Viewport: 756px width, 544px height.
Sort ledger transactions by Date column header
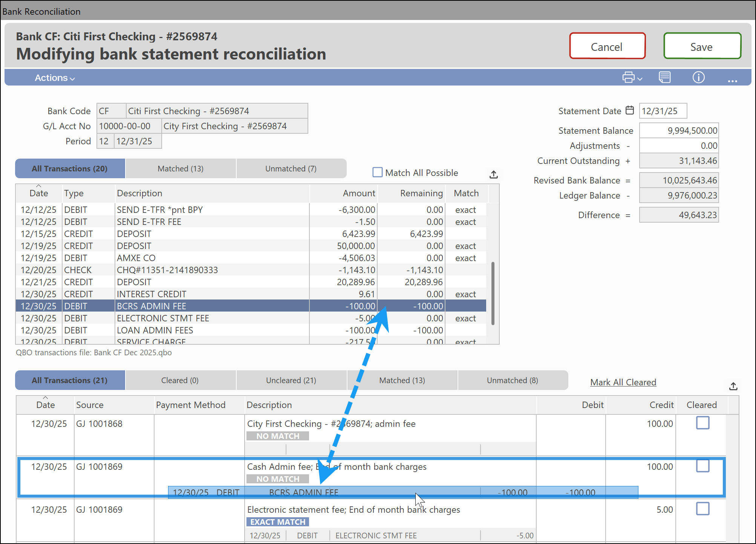coord(45,405)
